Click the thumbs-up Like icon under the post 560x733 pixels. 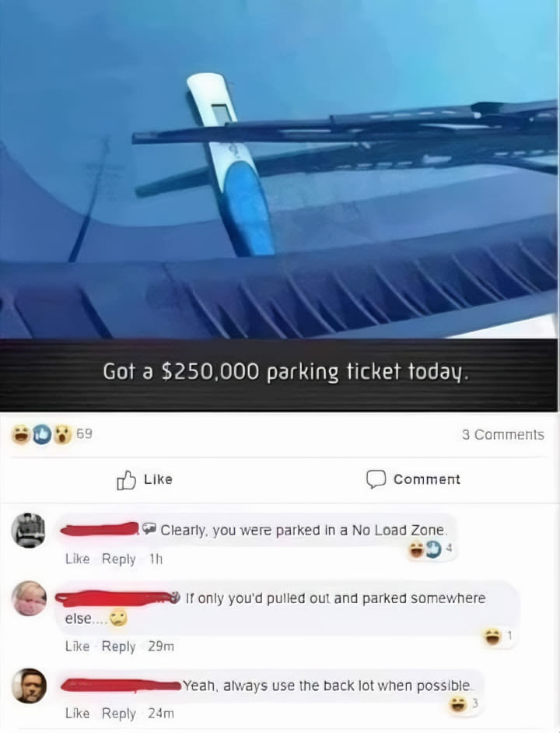(126, 479)
